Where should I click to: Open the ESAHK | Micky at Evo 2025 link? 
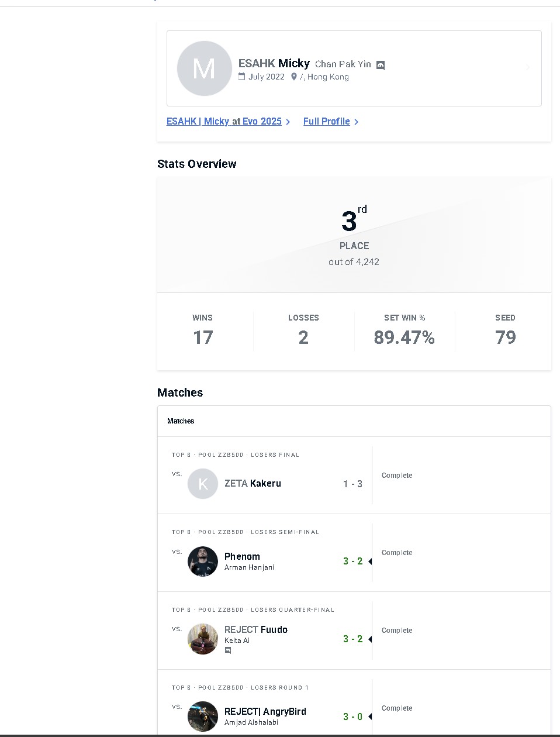pos(224,122)
